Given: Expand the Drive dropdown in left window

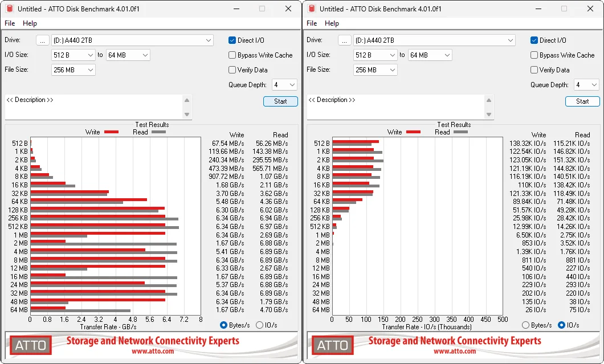Looking at the screenshot, I should (x=132, y=40).
